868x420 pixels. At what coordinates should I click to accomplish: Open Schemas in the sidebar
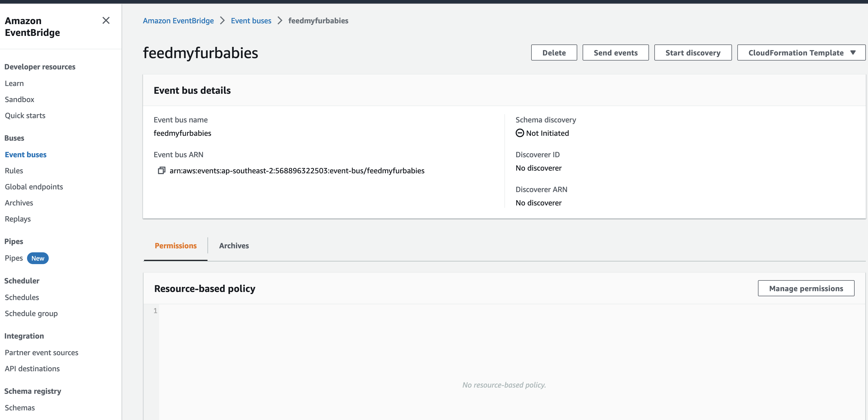[x=20, y=408]
